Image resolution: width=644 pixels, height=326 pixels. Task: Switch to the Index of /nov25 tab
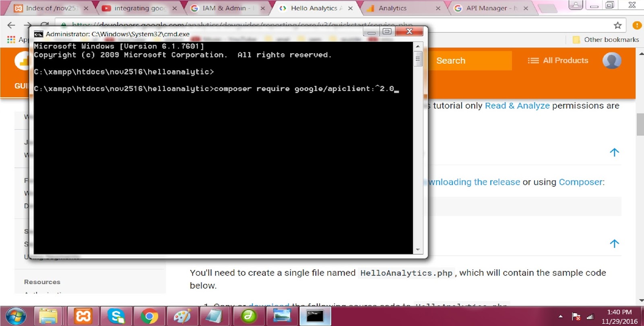pyautogui.click(x=51, y=8)
